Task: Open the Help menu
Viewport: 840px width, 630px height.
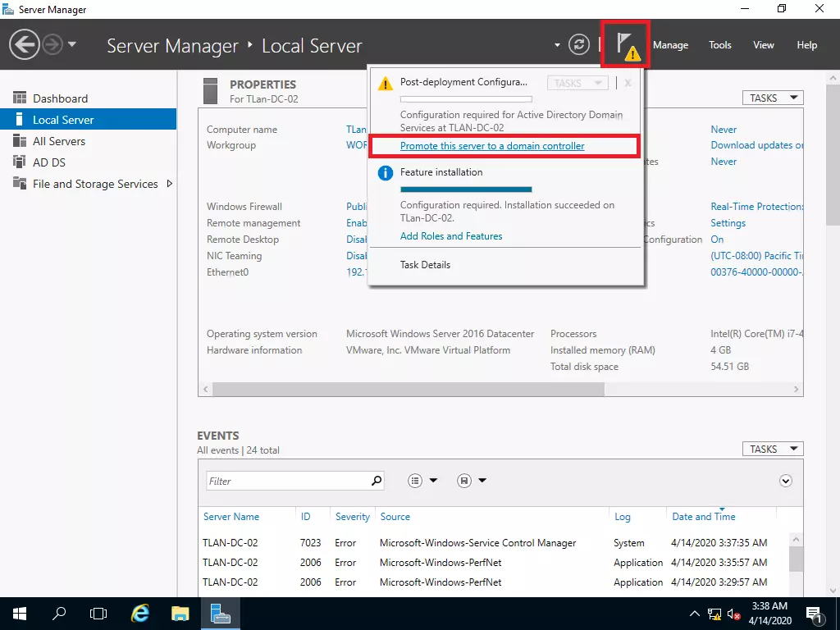Action: pos(807,45)
